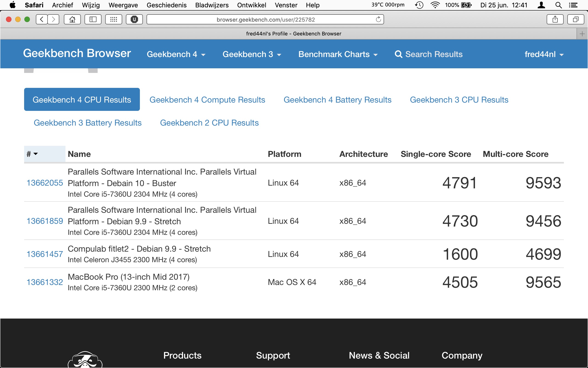Click the Search Results magnifier in navbar

[399, 54]
